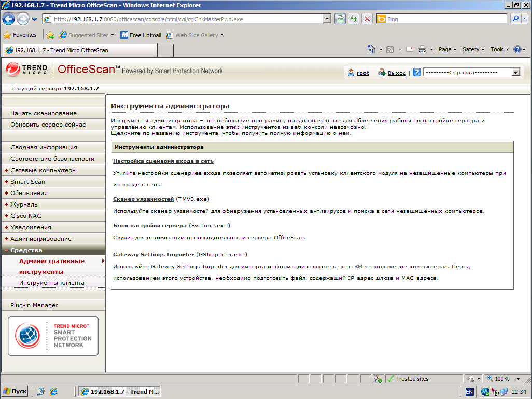Viewport: 532px width, 399px height.
Task: Open the search provider dropdown arrow
Action: (x=525, y=19)
